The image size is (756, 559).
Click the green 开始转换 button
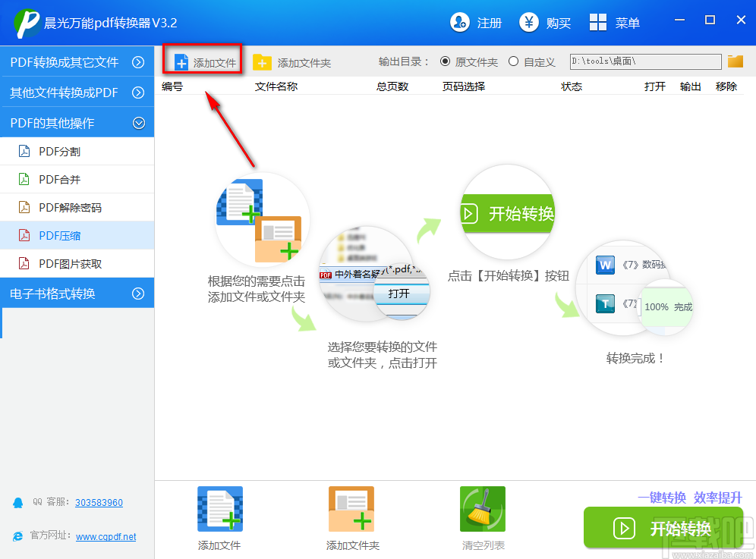pyautogui.click(x=663, y=528)
